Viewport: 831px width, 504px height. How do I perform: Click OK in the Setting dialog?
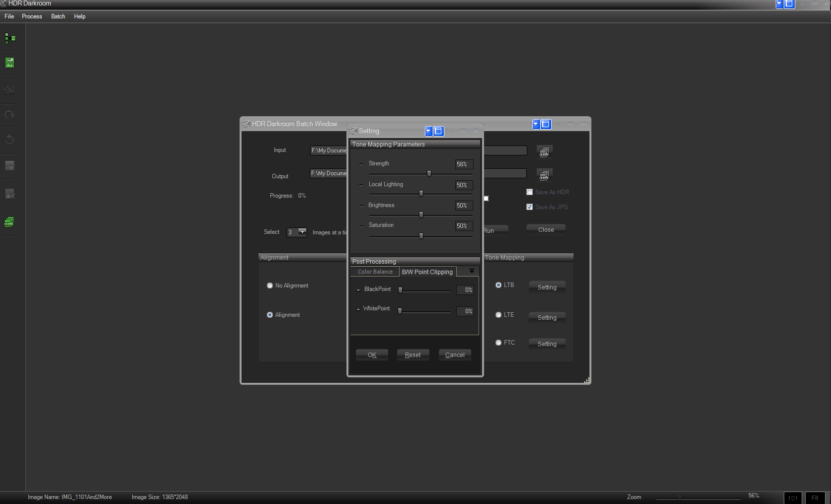coord(372,355)
